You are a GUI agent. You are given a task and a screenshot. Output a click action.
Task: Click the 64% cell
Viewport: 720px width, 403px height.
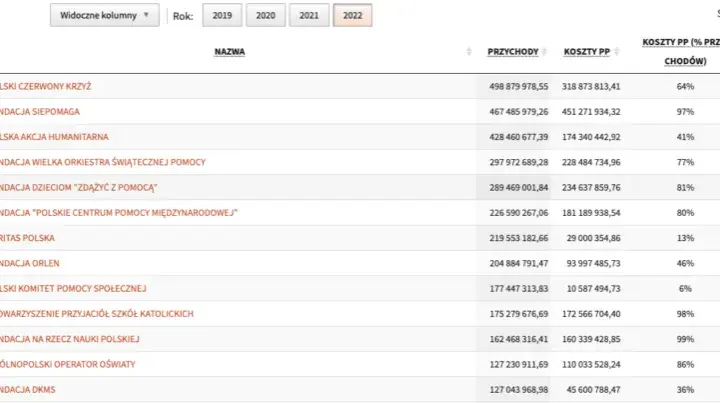pos(685,86)
